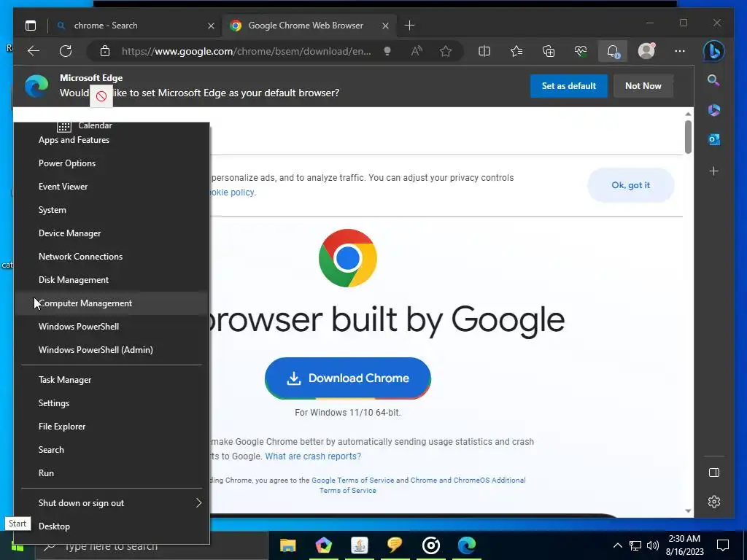Refresh the page with the reload icon

(x=66, y=51)
